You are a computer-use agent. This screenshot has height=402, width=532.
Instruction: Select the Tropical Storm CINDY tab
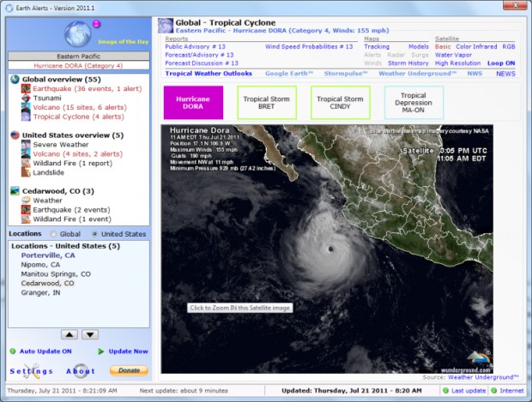click(x=341, y=102)
